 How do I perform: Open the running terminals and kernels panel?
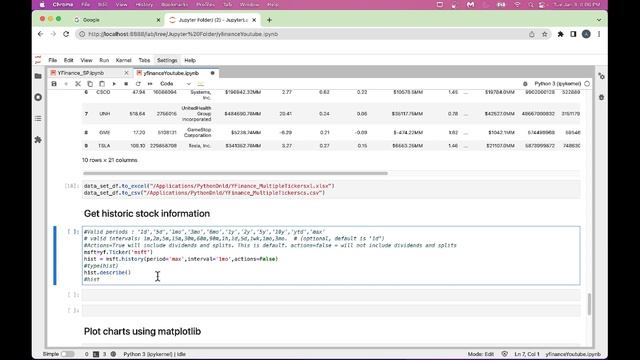click(38, 97)
